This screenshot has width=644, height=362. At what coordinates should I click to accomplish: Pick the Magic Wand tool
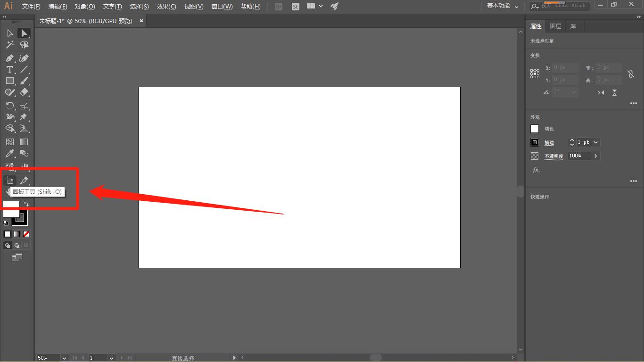pos(9,45)
